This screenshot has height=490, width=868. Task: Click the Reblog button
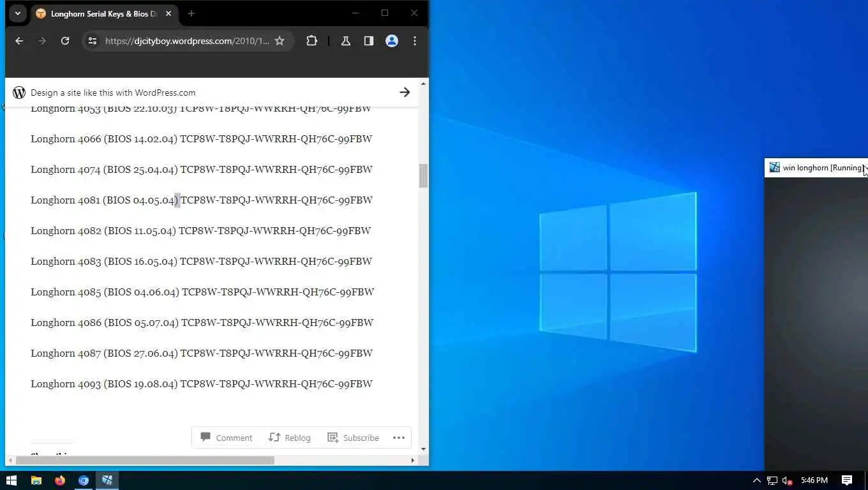[x=290, y=438]
